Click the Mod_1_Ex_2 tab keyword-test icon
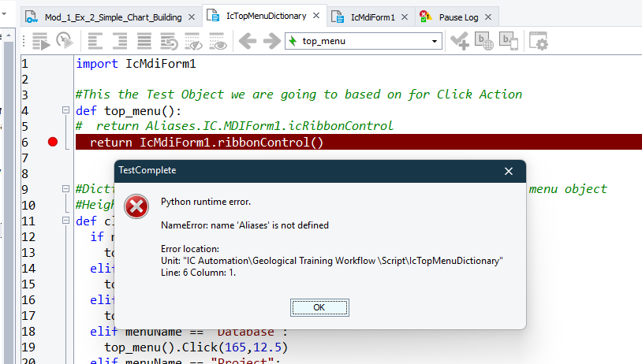642x364 pixels. coord(31,17)
